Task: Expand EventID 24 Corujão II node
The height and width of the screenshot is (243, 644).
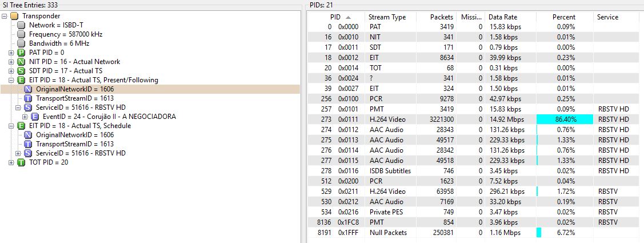Action: (25, 117)
